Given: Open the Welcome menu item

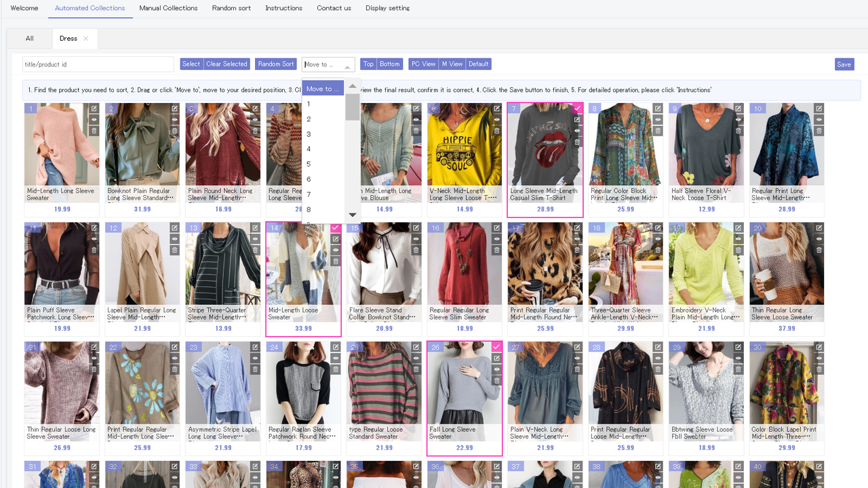Looking at the screenshot, I should pos(24,8).
